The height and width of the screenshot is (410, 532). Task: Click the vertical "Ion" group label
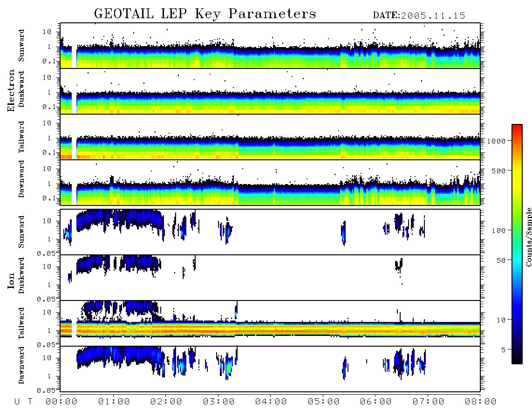[x=11, y=280]
